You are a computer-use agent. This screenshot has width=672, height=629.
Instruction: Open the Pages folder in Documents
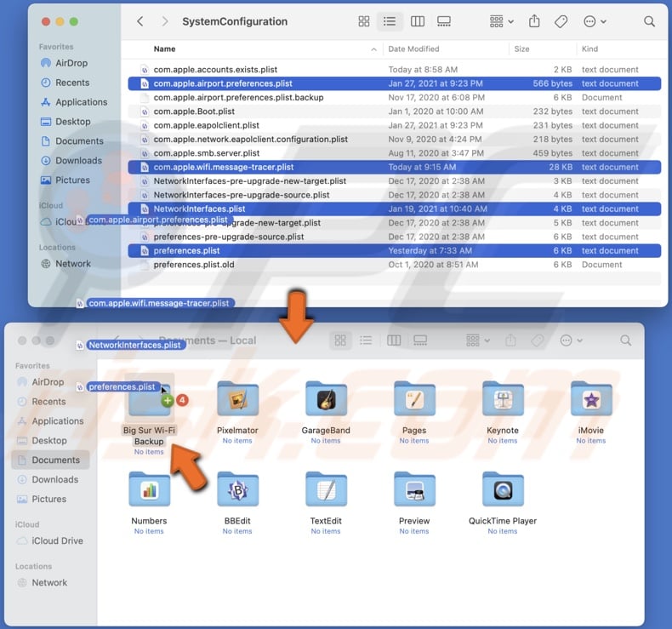point(414,398)
